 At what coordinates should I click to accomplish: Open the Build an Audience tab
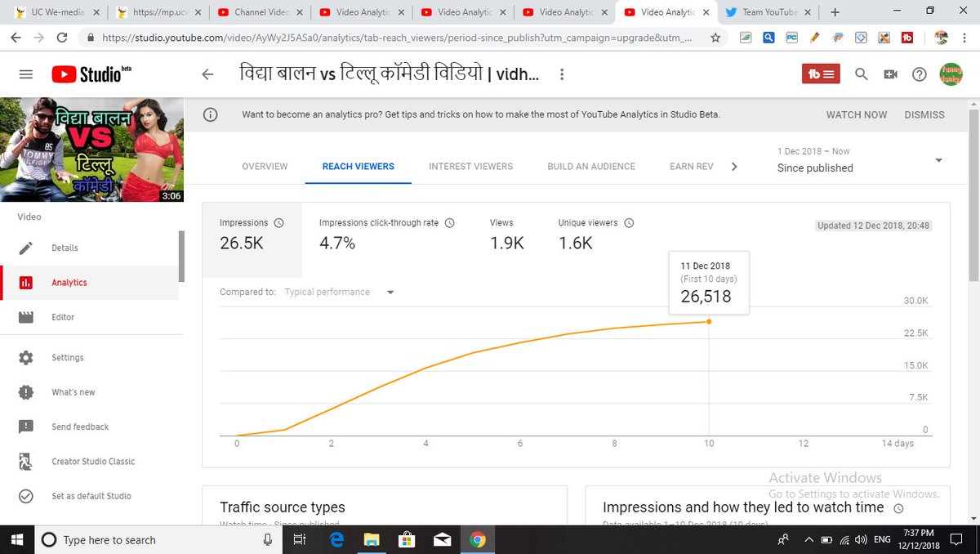coord(591,166)
